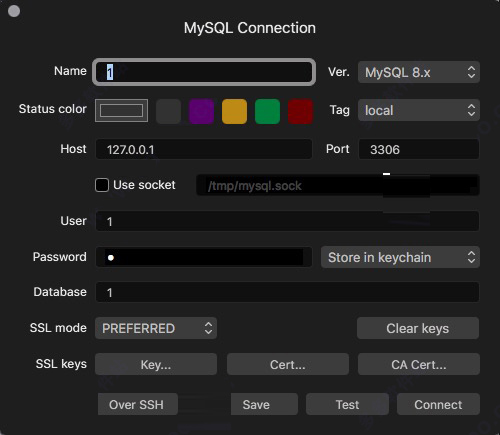Save the connection settings
Image resolution: width=500 pixels, height=435 pixels.
coord(264,404)
